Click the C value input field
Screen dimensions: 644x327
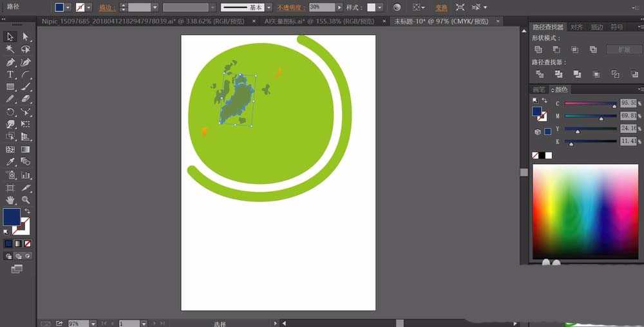pos(627,103)
